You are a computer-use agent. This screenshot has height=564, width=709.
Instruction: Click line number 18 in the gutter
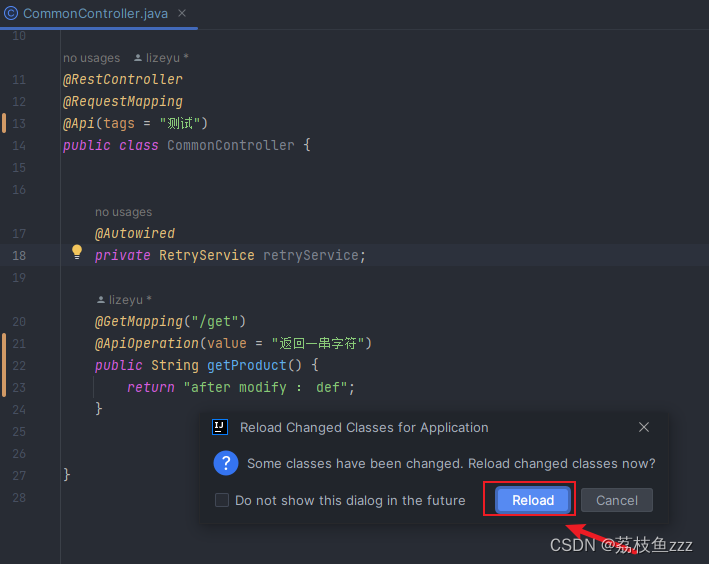tap(19, 256)
